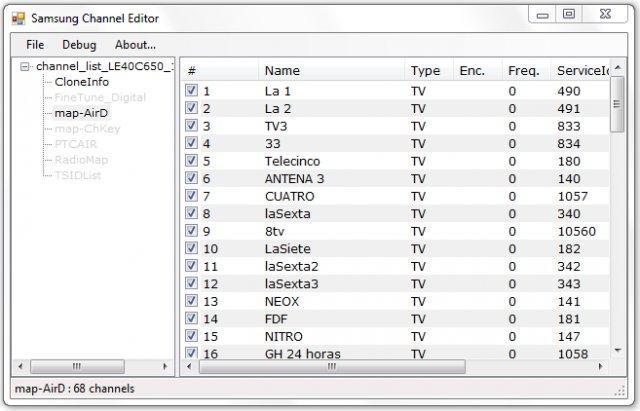Collapse the channel_list_LE40C650 tree node
This screenshot has width=640, height=411.
[25, 66]
